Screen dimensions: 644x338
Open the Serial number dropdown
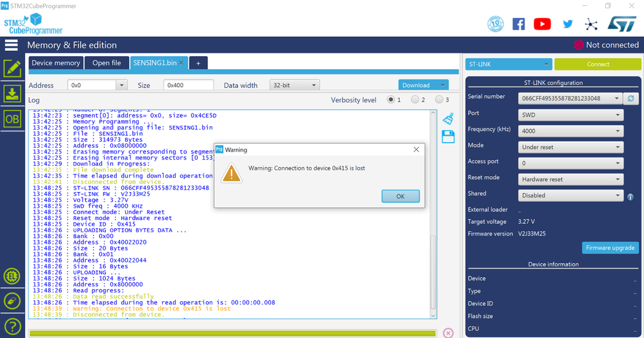569,99
